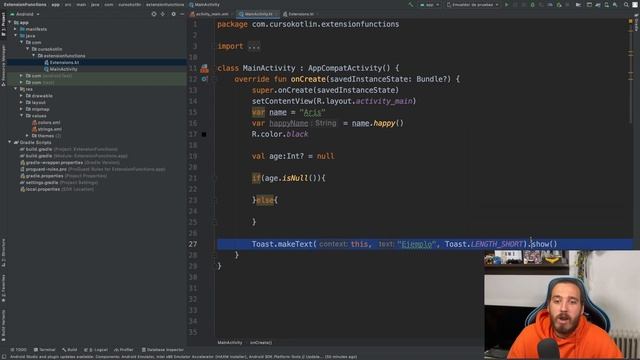The width and height of the screenshot is (640, 360).
Task: Open the TODO tool window
Action: 19,350
